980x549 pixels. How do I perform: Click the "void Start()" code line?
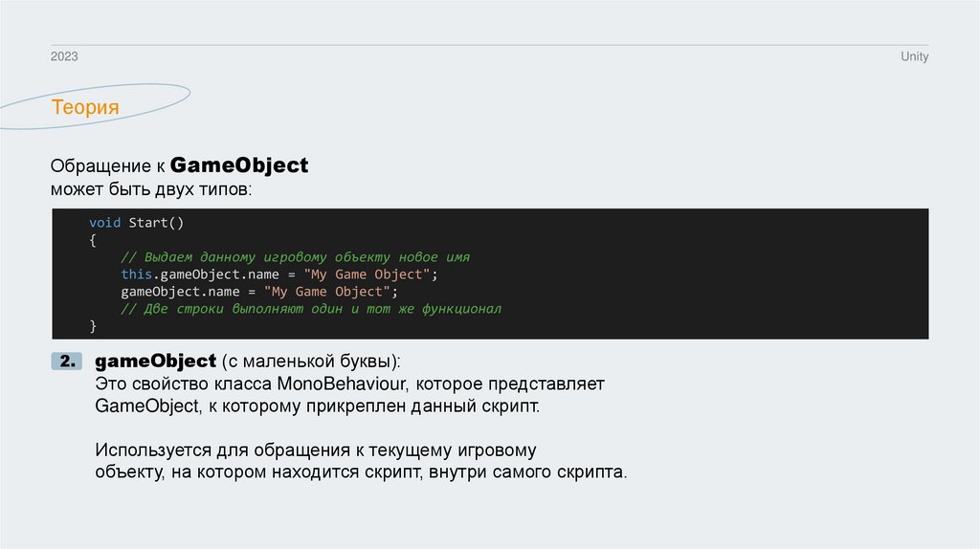pos(136,222)
